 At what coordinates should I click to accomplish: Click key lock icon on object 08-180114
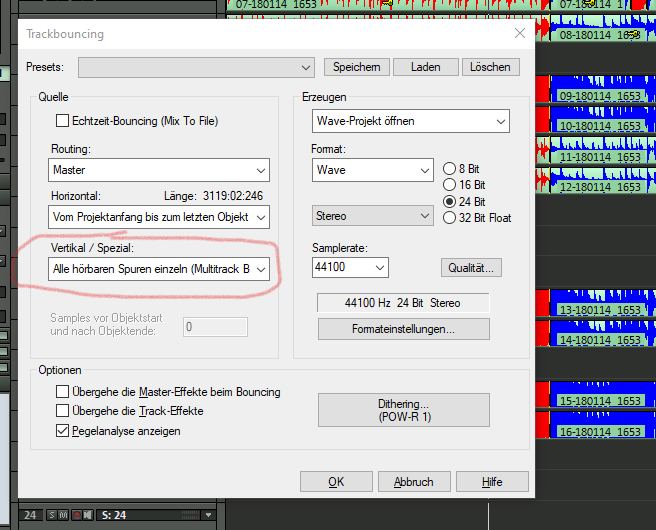[634, 34]
